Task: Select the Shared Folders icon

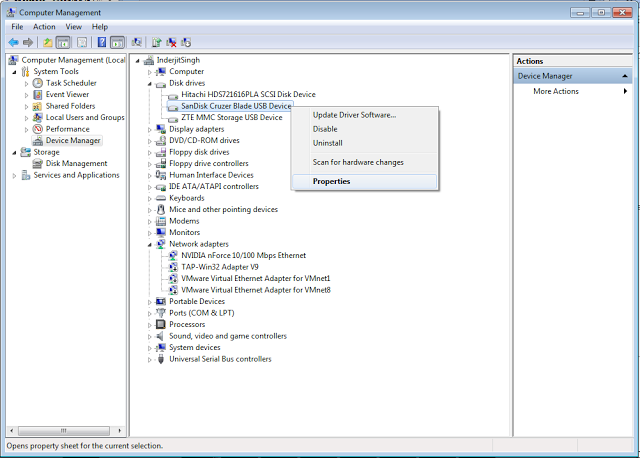Action: pyautogui.click(x=38, y=106)
